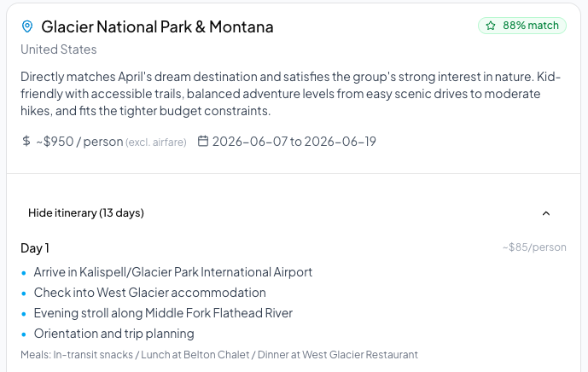The height and width of the screenshot is (372, 588).
Task: Click the ~$85/person Day 1 cost
Action: click(534, 247)
